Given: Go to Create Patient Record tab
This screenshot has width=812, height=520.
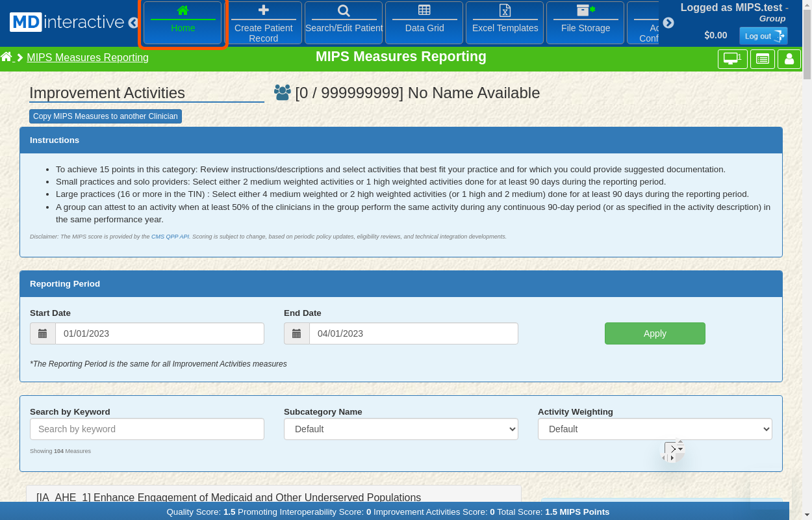Looking at the screenshot, I should (x=263, y=23).
